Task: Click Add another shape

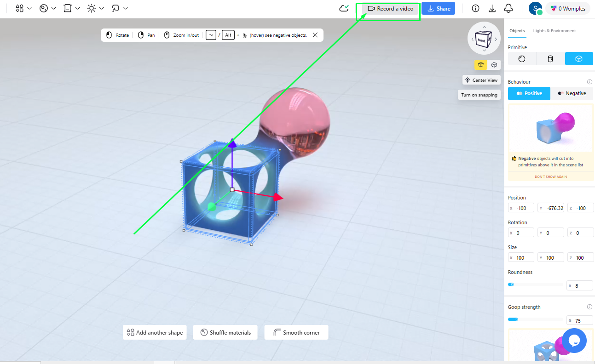Action: pyautogui.click(x=155, y=332)
